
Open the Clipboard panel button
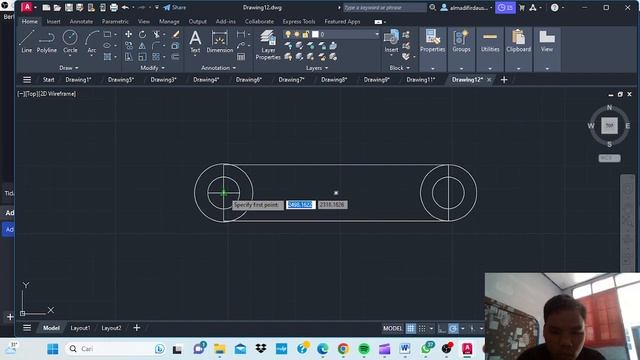(518, 41)
